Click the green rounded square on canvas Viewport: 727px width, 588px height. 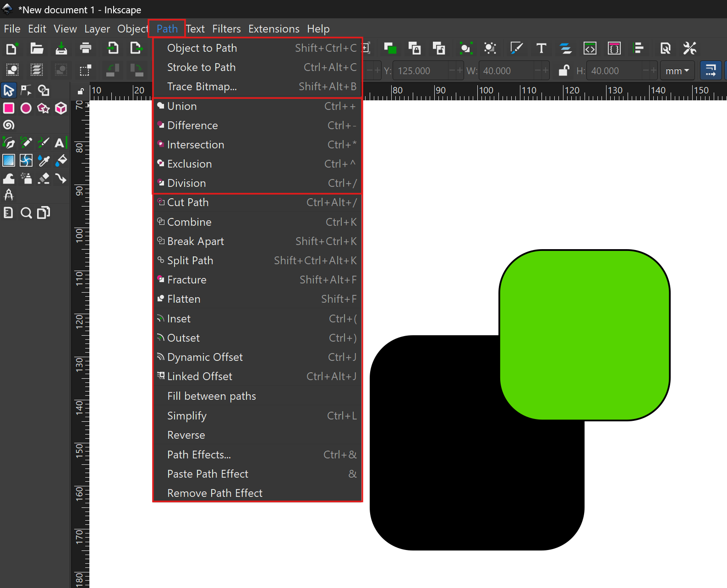(x=585, y=335)
